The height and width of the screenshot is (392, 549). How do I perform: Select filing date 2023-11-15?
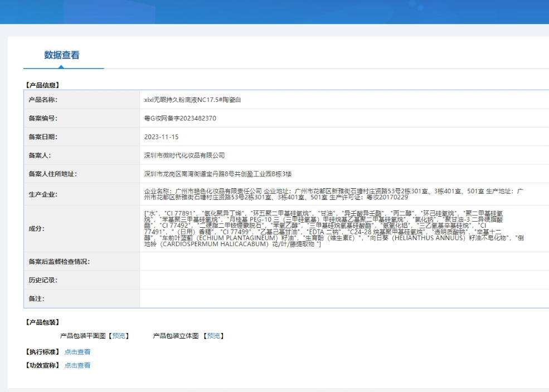pos(162,137)
